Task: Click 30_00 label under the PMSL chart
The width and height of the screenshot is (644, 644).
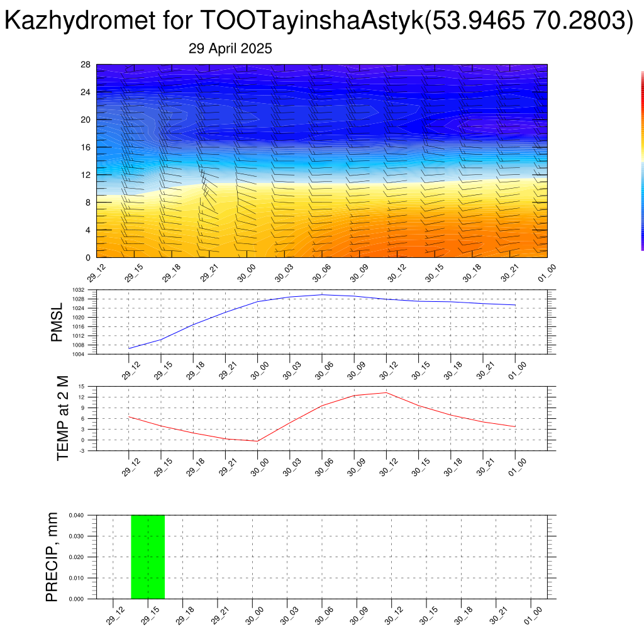Action: [x=260, y=370]
